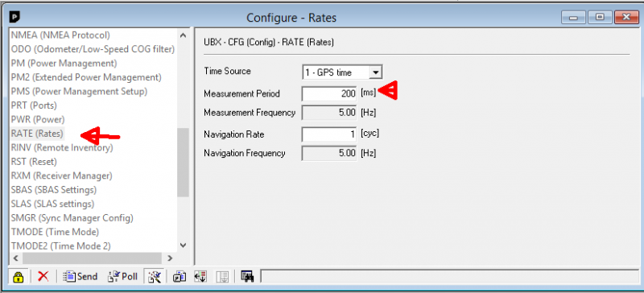The height and width of the screenshot is (293, 644).
Task: Click the red X clear icon
Action: coord(43,277)
